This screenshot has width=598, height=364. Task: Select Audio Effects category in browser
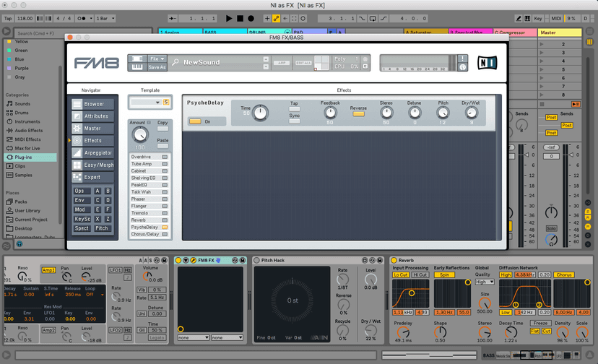point(29,131)
